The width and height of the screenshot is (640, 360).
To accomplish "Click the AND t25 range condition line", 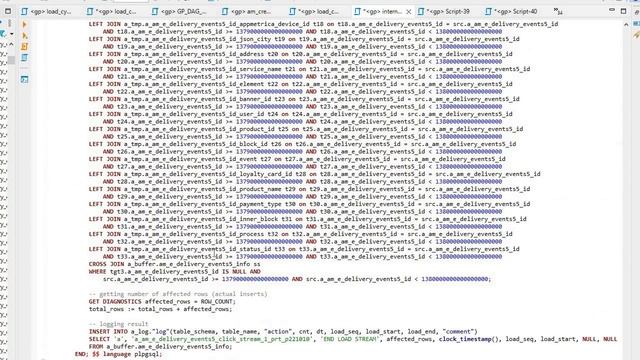I will pyautogui.click(x=302, y=137).
